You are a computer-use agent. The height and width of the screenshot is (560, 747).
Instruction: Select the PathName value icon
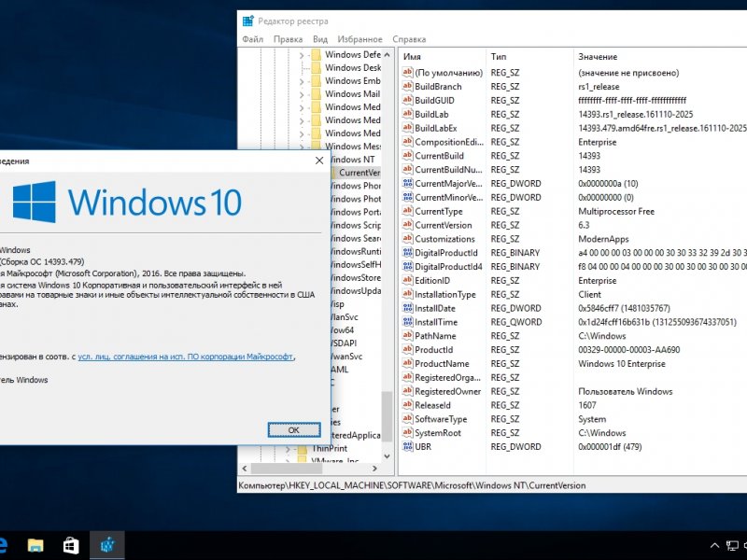pos(407,336)
